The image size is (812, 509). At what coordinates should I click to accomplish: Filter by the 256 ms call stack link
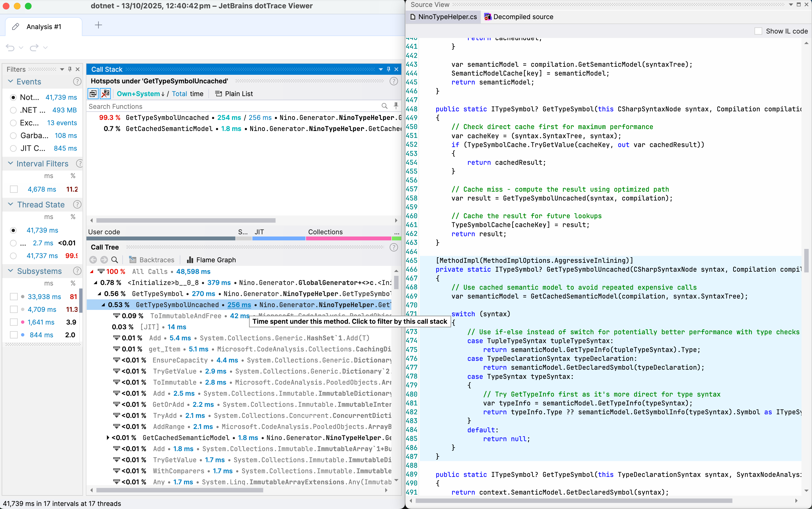click(239, 305)
